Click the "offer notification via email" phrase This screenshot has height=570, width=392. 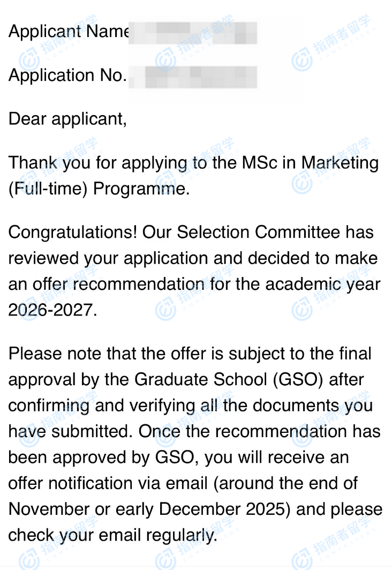107,484
